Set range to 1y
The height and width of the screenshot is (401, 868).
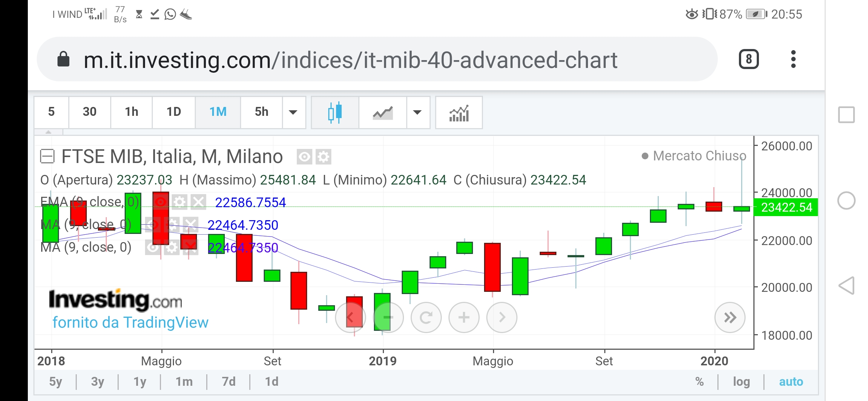click(139, 382)
